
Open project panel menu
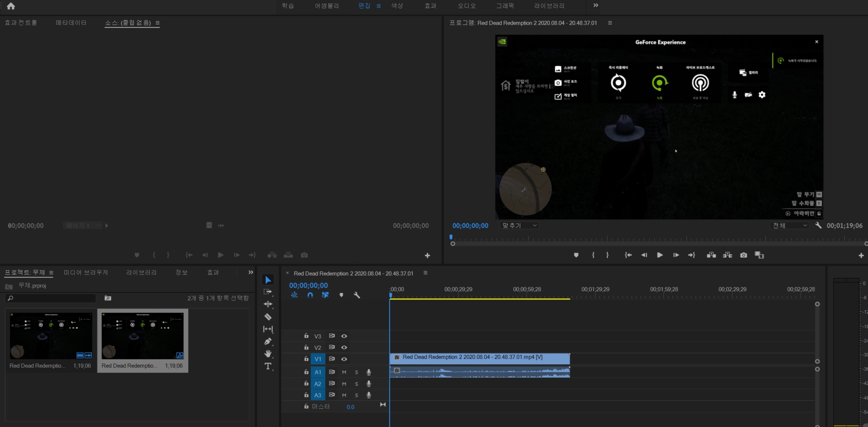pos(51,272)
